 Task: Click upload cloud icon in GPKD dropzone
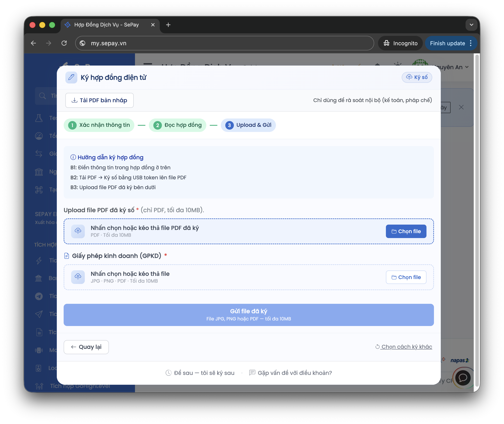click(x=78, y=277)
